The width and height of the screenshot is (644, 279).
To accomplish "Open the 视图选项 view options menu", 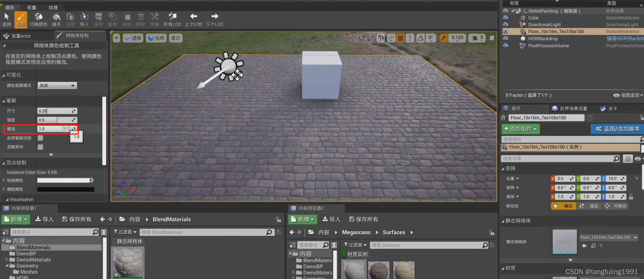I will tap(628, 95).
